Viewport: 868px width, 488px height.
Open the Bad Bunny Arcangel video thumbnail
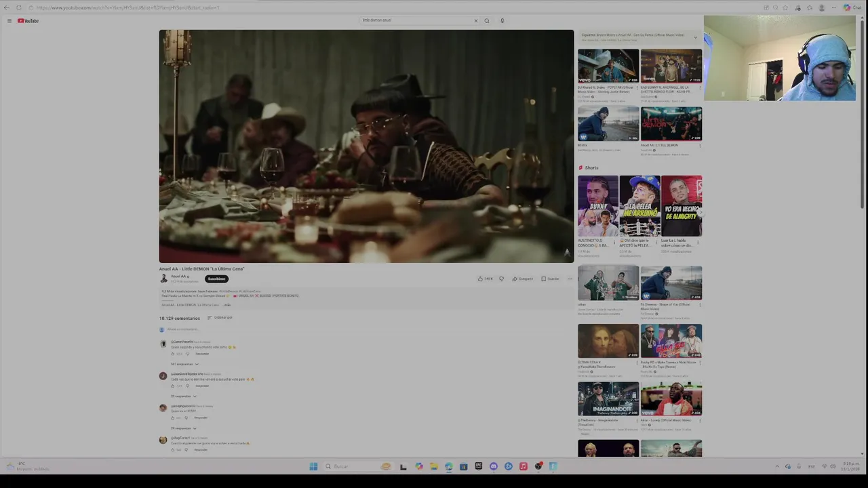(x=671, y=66)
